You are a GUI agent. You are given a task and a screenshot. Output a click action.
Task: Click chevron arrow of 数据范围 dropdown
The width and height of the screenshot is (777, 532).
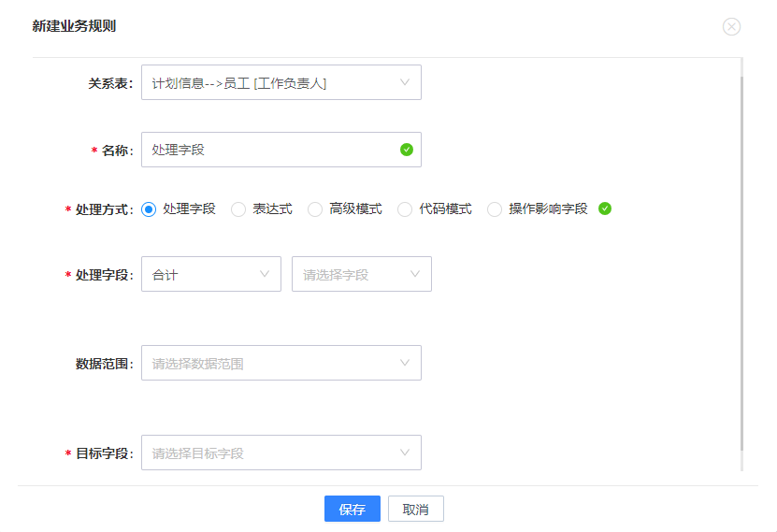(x=405, y=363)
